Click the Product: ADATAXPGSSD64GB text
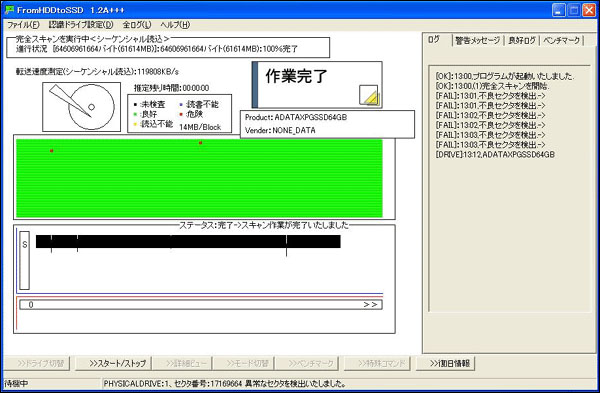Screen dimensions: 600x393 [296, 117]
